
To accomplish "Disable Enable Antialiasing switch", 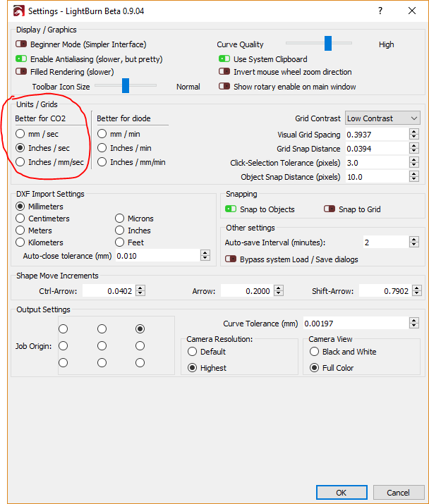I will (x=21, y=59).
